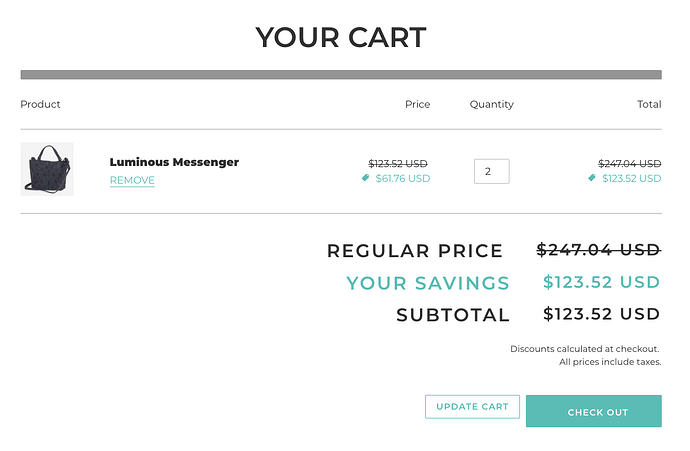690x451 pixels.
Task: Click the Quantity column header
Action: pyautogui.click(x=491, y=104)
